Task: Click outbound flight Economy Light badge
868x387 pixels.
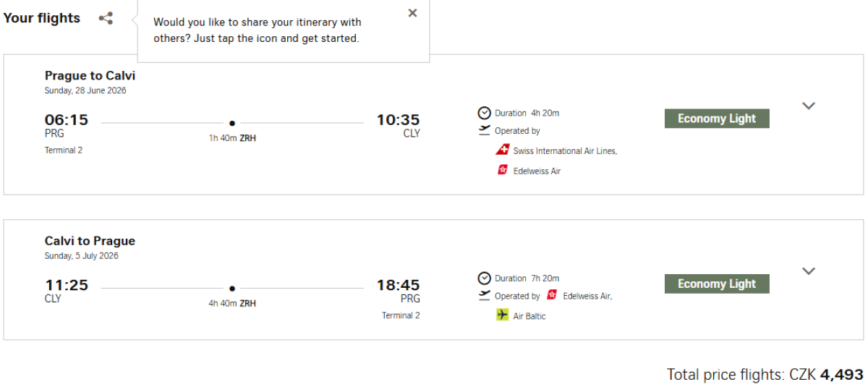Action: point(716,119)
